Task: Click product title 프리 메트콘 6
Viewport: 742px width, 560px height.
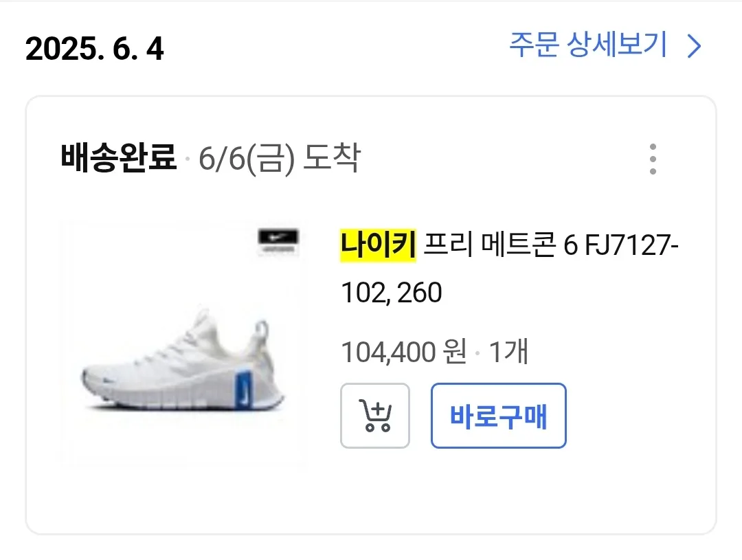Action: click(x=488, y=246)
